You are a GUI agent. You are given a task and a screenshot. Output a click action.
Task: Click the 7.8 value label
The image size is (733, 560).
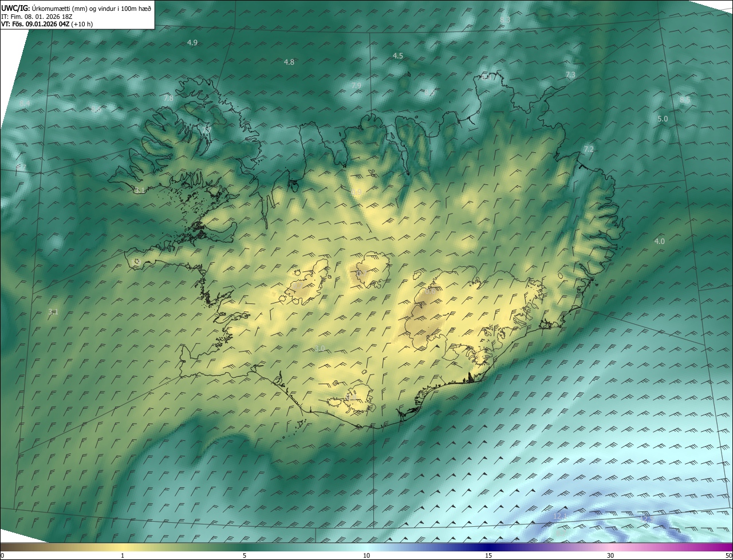168,98
